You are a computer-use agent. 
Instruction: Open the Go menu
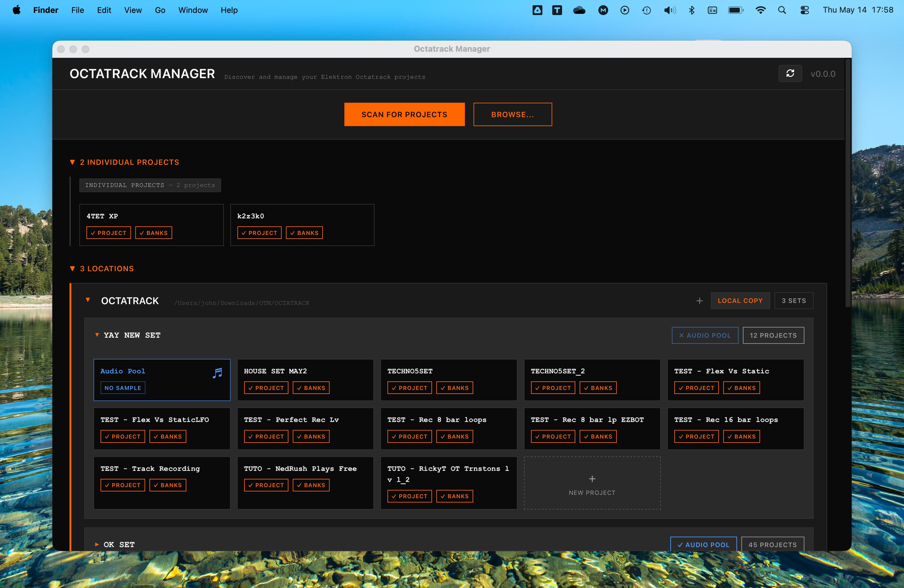pyautogui.click(x=160, y=10)
